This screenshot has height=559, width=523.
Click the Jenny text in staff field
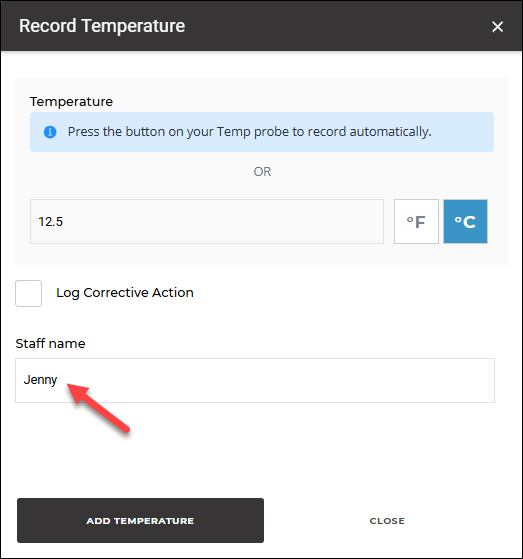coord(40,380)
